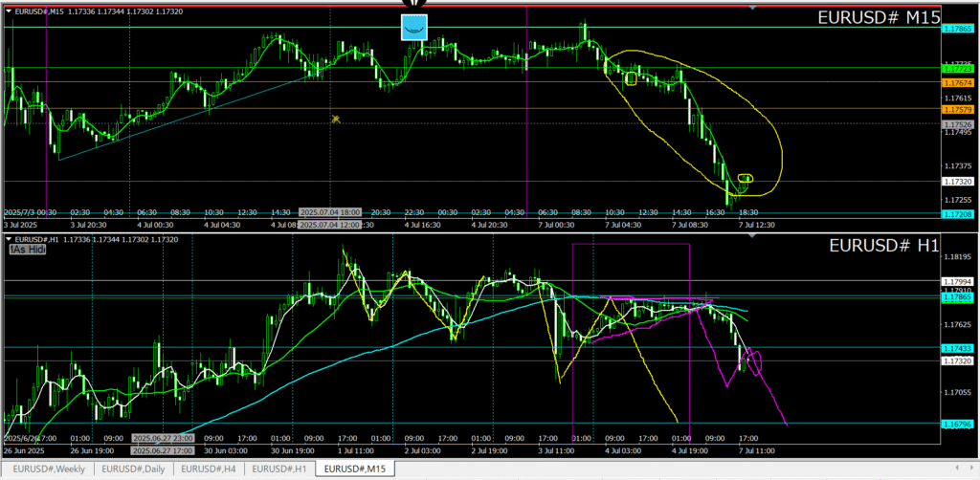980x480 pixels.
Task: Click the small magenta ellipse on H1 chart
Action: click(752, 362)
